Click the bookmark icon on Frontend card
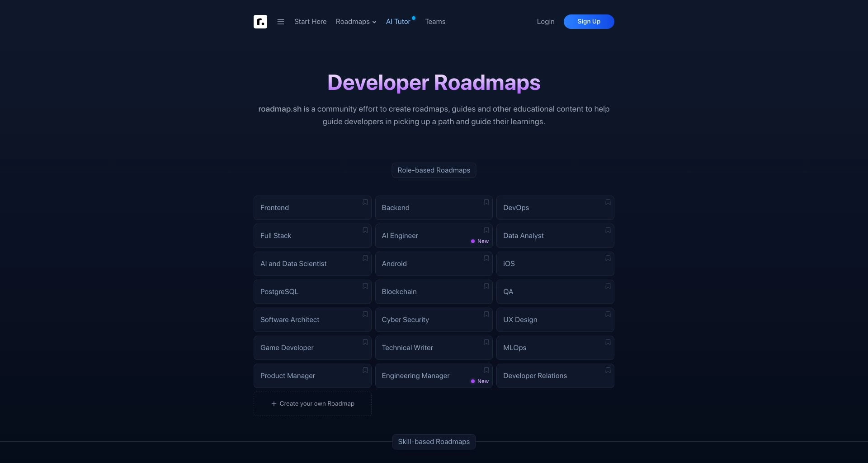Image resolution: width=868 pixels, height=463 pixels. point(365,202)
